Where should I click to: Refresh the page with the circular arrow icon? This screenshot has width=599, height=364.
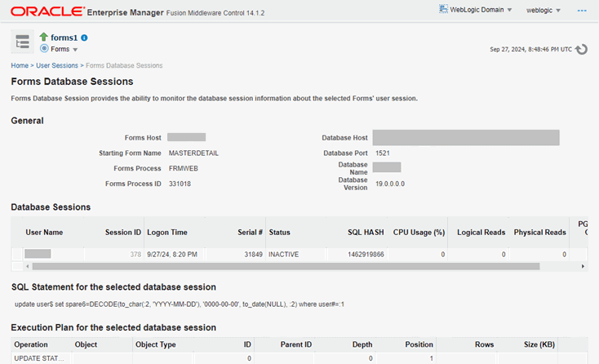(x=581, y=49)
